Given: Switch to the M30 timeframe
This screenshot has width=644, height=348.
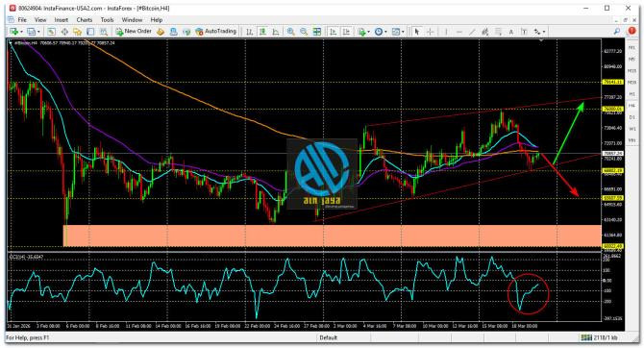Looking at the screenshot, I should coord(632,83).
